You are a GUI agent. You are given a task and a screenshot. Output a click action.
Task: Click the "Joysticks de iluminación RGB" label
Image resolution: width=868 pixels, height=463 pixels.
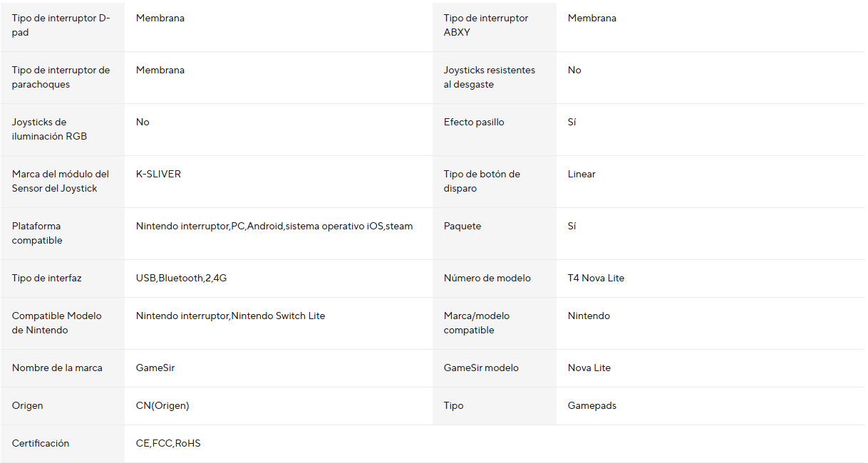[x=50, y=129]
